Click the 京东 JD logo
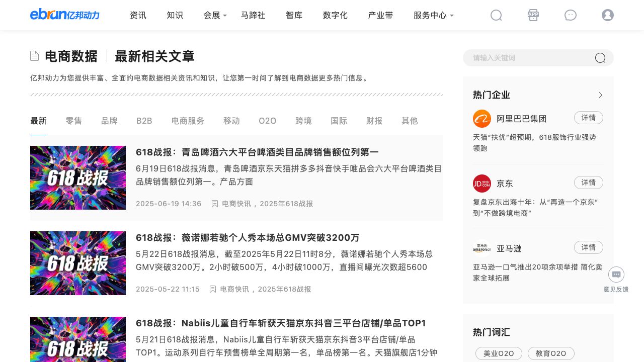 (482, 184)
